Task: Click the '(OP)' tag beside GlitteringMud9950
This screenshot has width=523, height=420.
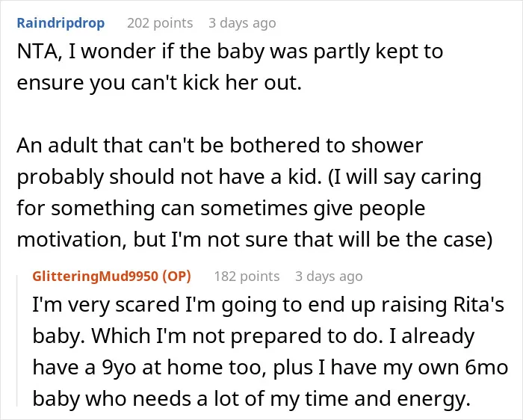Action: click(x=176, y=277)
